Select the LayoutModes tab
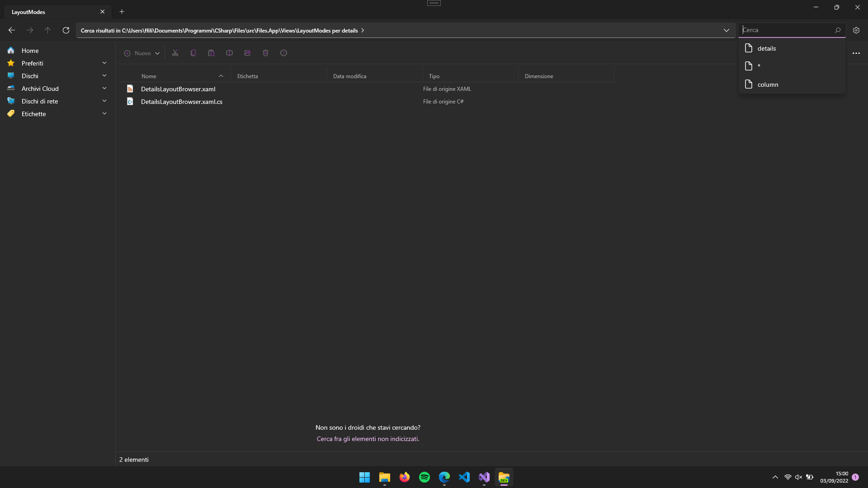The width and height of the screenshot is (868, 488). point(57,12)
